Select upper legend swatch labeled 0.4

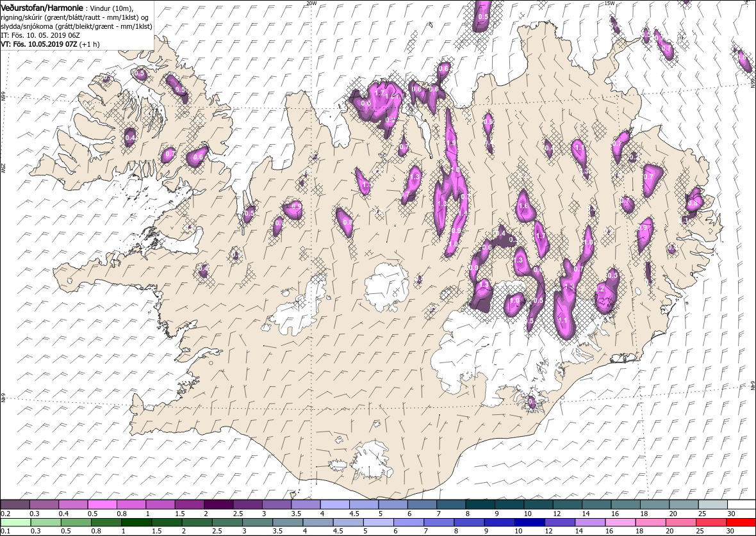coord(73,505)
